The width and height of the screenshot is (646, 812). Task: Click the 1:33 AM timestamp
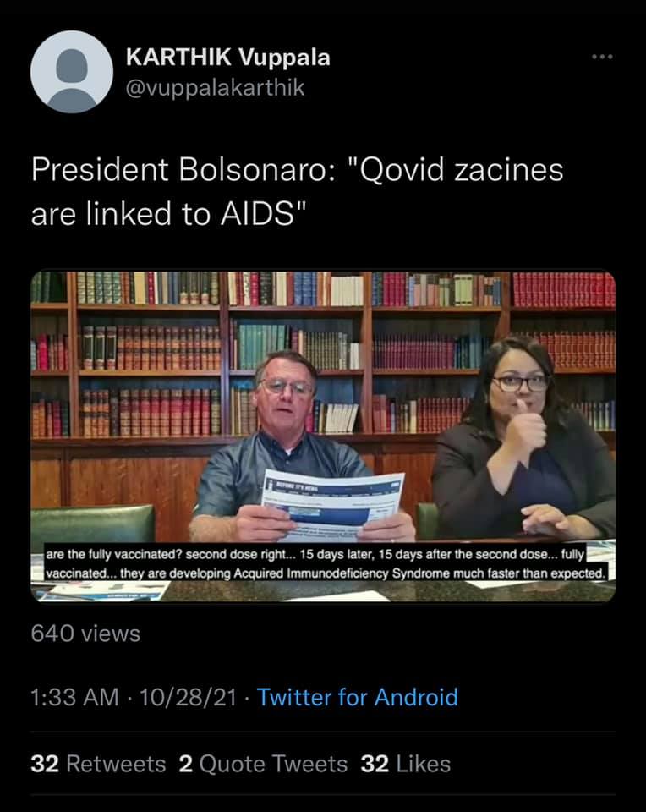(75, 697)
